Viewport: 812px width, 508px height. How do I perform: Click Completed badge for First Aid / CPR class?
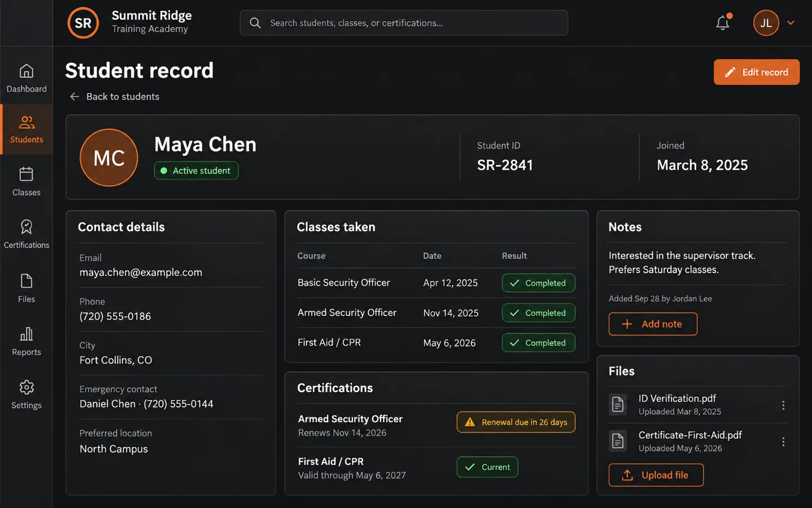click(539, 343)
